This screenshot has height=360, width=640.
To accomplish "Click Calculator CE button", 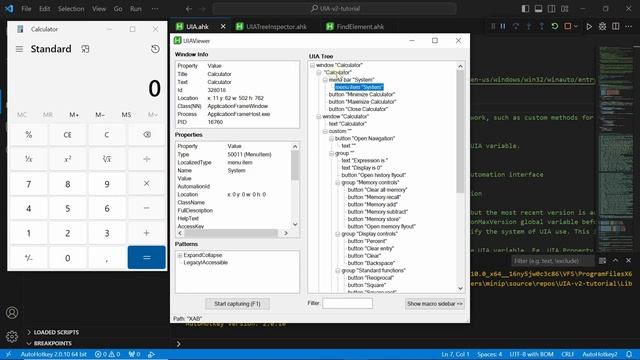I will [x=67, y=134].
